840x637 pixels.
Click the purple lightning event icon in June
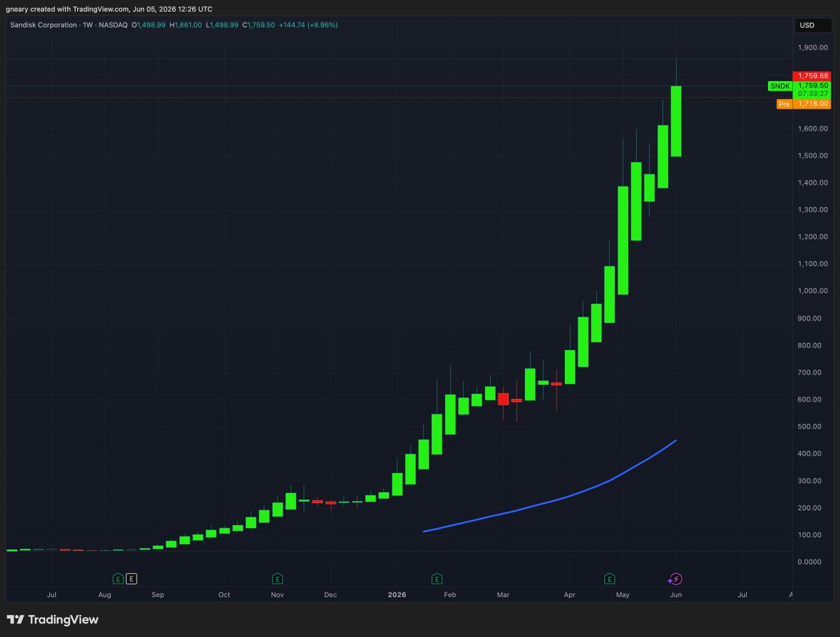click(x=675, y=579)
